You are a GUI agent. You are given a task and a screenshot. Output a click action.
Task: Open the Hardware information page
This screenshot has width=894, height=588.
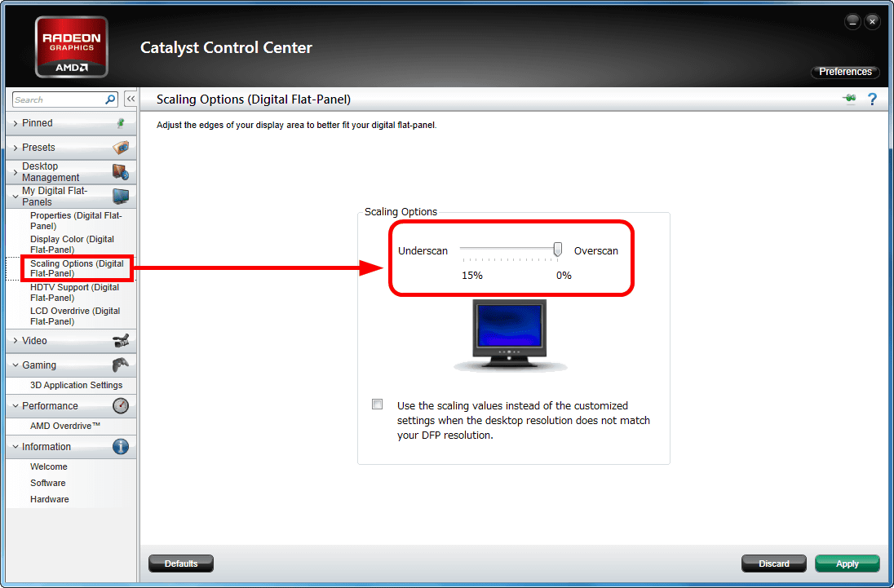(x=50, y=499)
